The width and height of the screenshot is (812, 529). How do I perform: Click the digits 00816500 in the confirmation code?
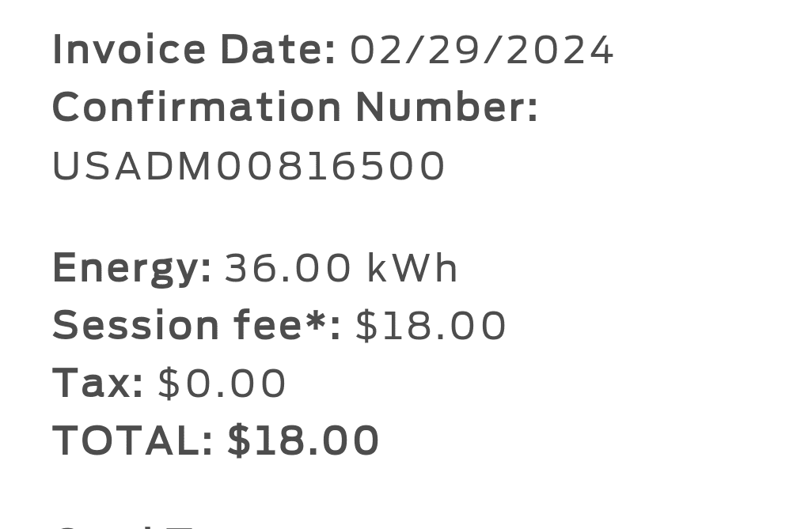point(331,167)
